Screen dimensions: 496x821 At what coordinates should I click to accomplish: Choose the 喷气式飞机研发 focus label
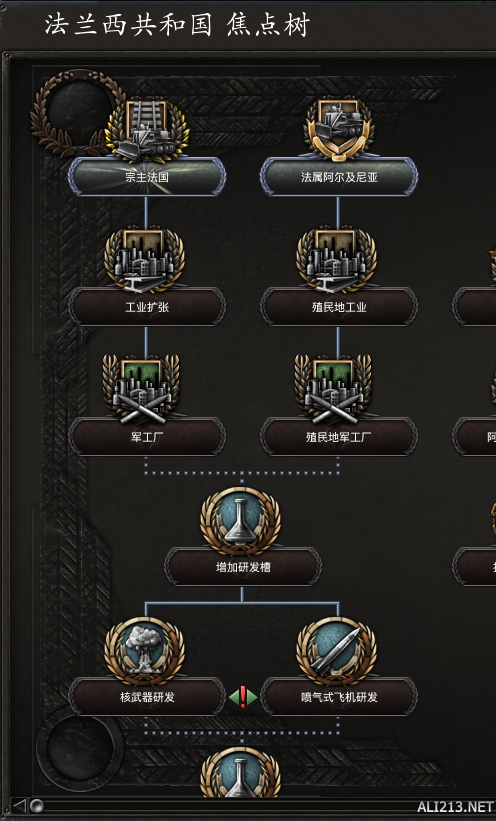pos(339,697)
